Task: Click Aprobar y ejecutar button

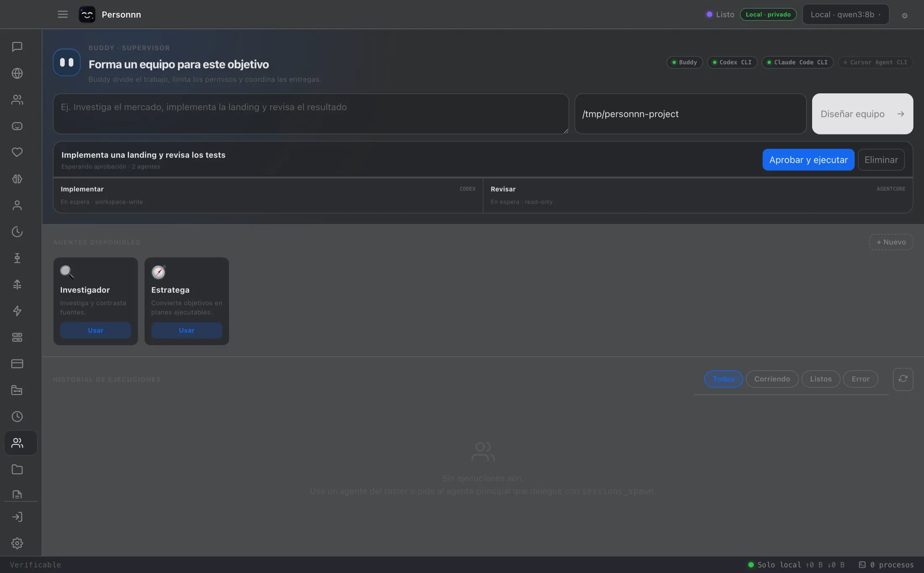Action: point(808,160)
